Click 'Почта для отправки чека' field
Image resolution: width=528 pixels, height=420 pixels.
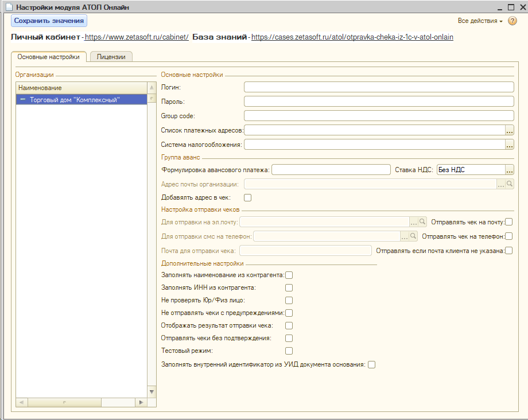coord(305,251)
